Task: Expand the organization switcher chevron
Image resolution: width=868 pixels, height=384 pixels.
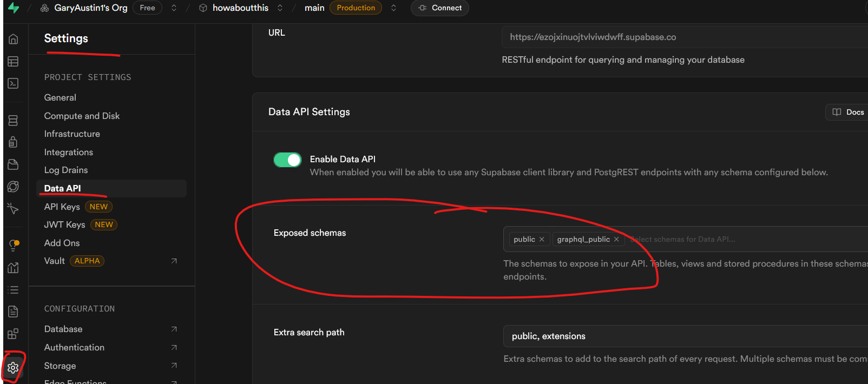Action: click(174, 8)
